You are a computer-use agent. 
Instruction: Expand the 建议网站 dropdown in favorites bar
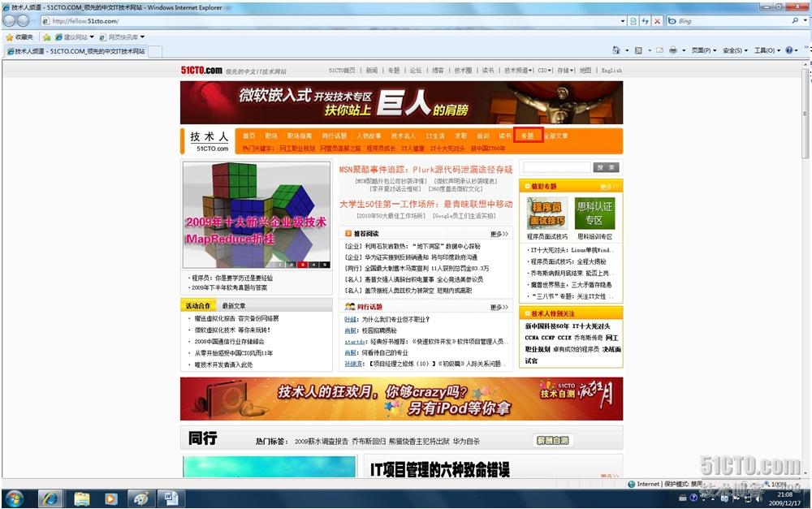[x=92, y=37]
